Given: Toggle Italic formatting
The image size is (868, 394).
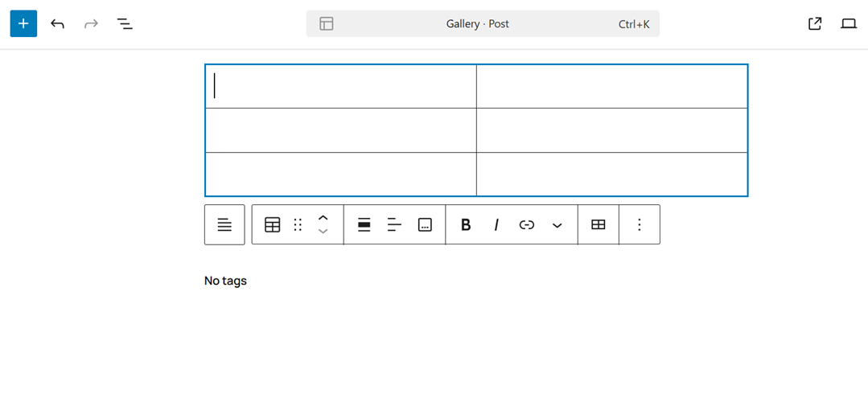Looking at the screenshot, I should (x=496, y=225).
